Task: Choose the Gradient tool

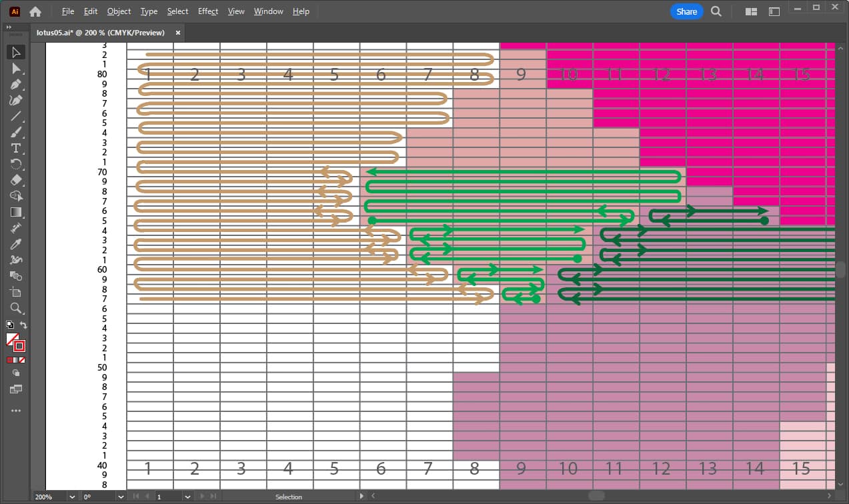Action: 16,212
